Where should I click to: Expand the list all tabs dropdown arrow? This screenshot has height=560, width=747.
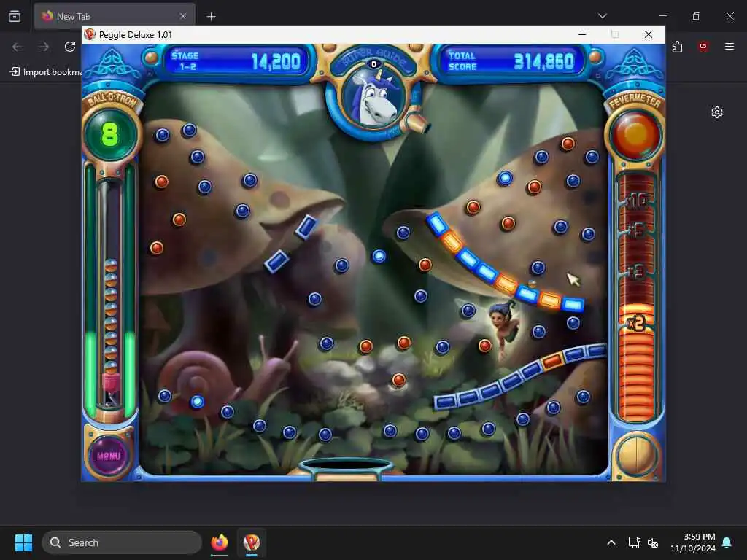[x=602, y=16]
